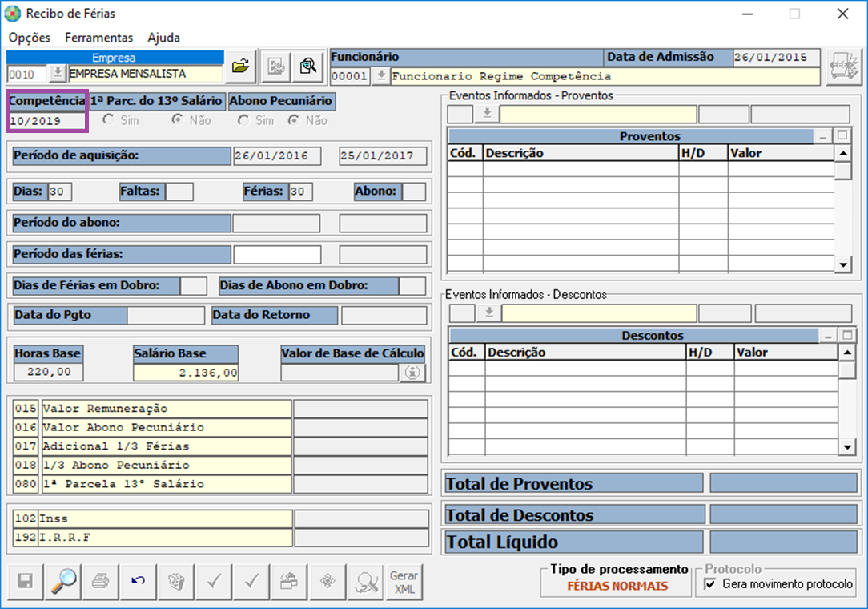
Task: Click the four-arrow diamond icon
Action: pyautogui.click(x=328, y=581)
